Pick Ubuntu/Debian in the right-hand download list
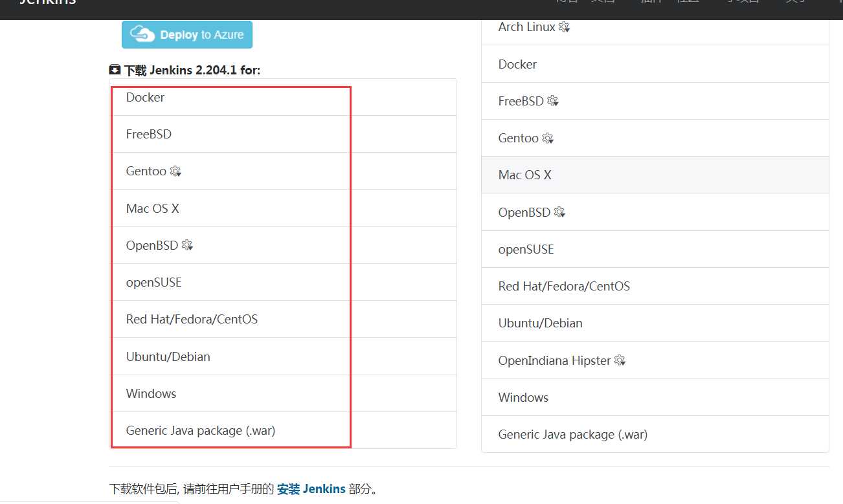The image size is (843, 504). (x=655, y=323)
